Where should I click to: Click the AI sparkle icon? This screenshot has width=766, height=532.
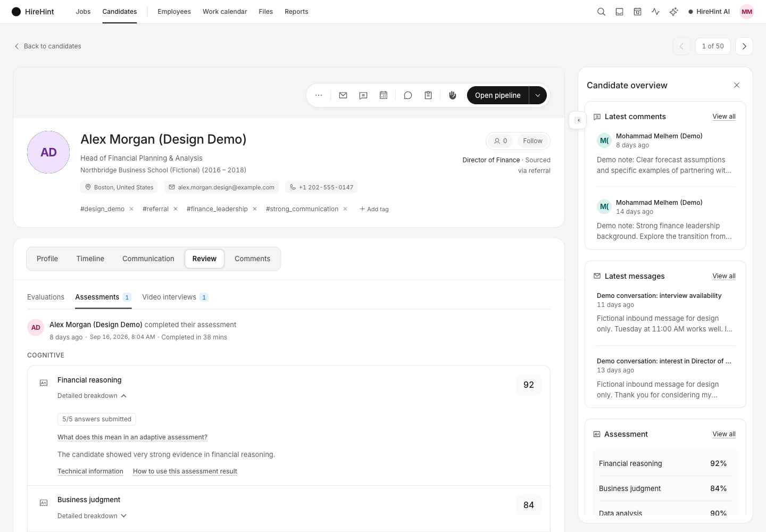point(673,12)
